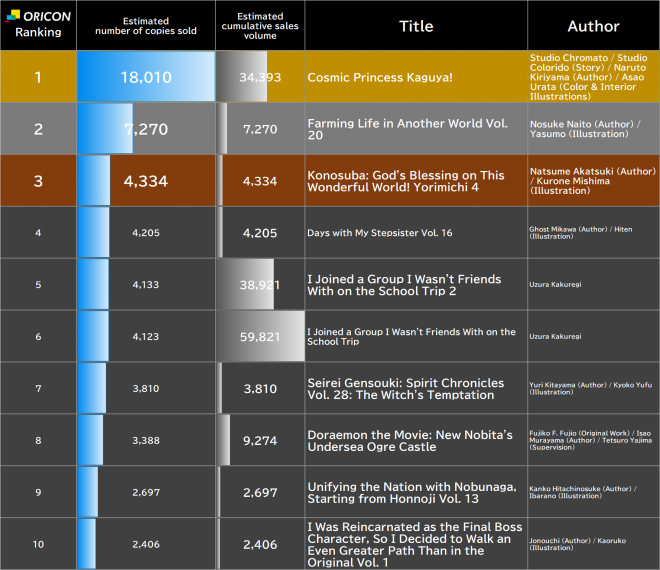Click the silver rank 2 badge
The image size is (660, 570).
tap(38, 129)
